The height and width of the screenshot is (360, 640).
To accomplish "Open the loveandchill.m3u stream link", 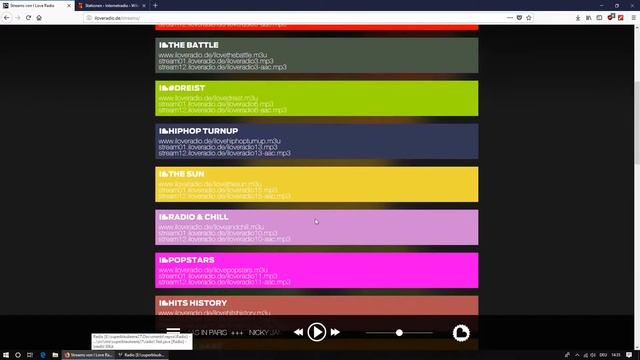I will point(211,227).
